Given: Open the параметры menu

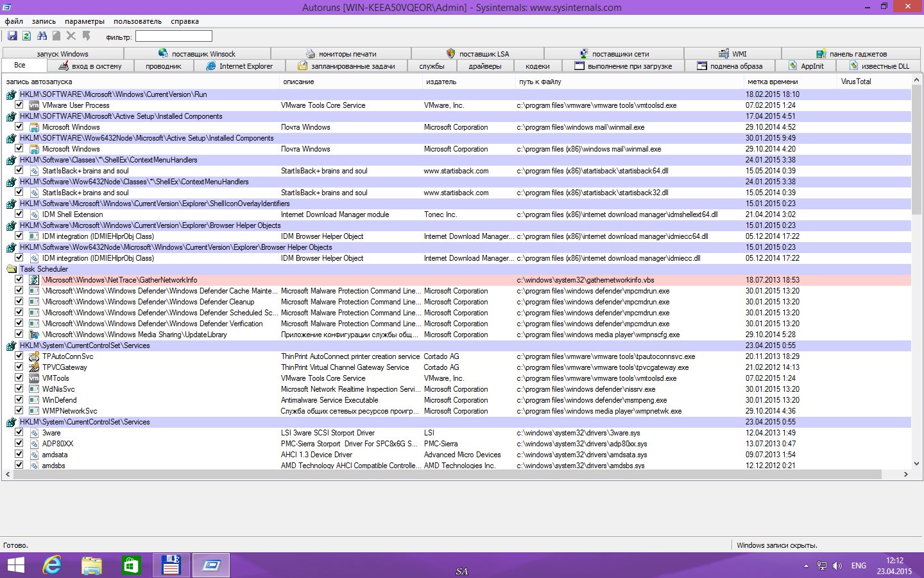Looking at the screenshot, I should (85, 21).
